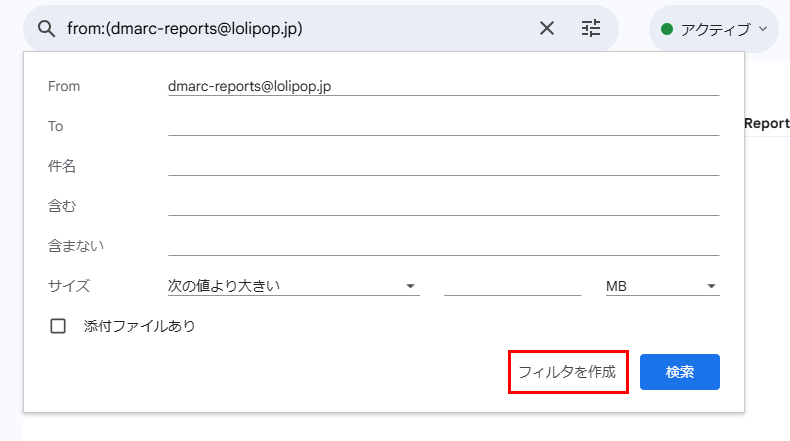This screenshot has width=790, height=441.
Task: Click the search bar query text
Action: click(x=185, y=28)
